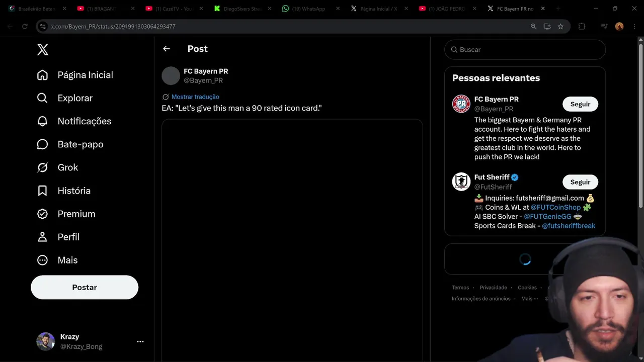
Task: Bookmark this page with the star icon
Action: click(560, 26)
